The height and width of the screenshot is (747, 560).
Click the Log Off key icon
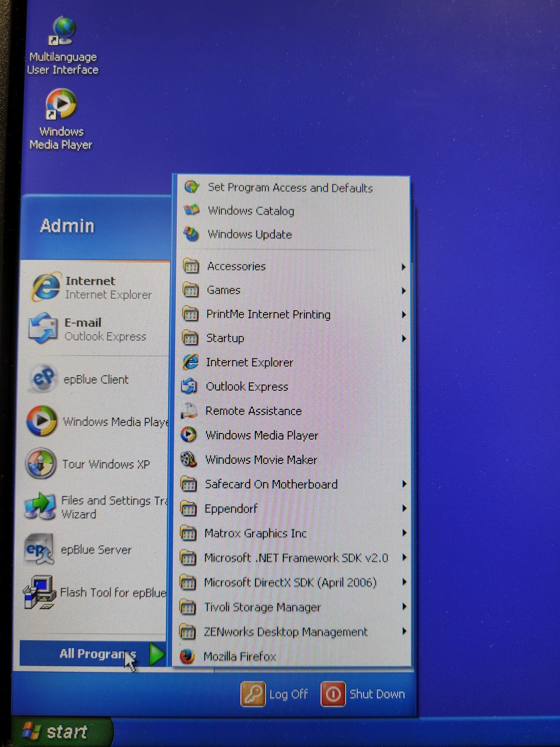[253, 694]
